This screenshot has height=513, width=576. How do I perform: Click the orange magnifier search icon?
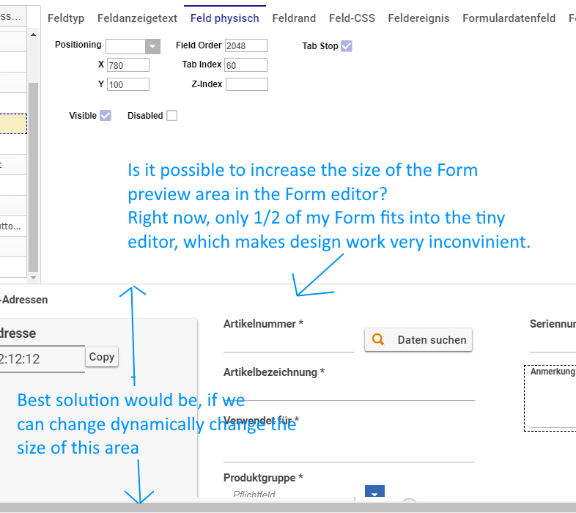(x=378, y=339)
